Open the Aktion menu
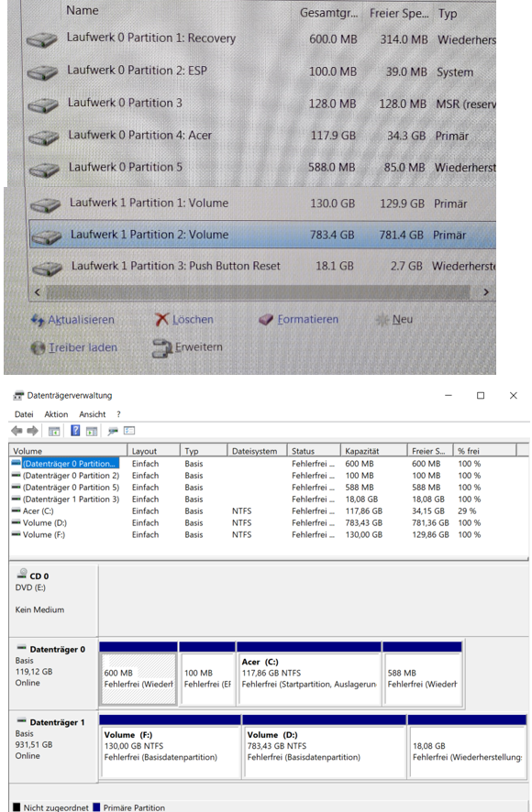 (56, 414)
